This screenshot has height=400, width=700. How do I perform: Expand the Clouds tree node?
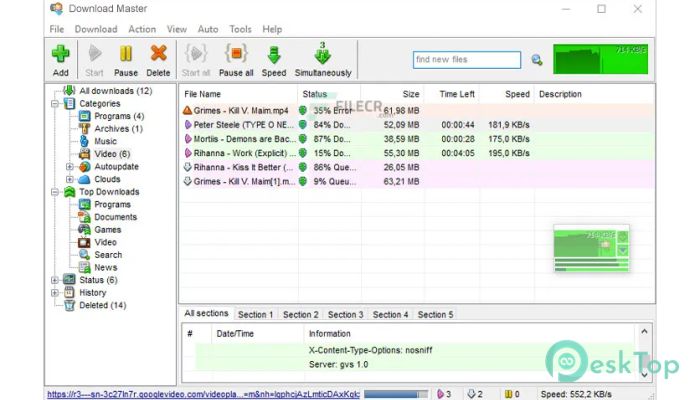pos(70,179)
